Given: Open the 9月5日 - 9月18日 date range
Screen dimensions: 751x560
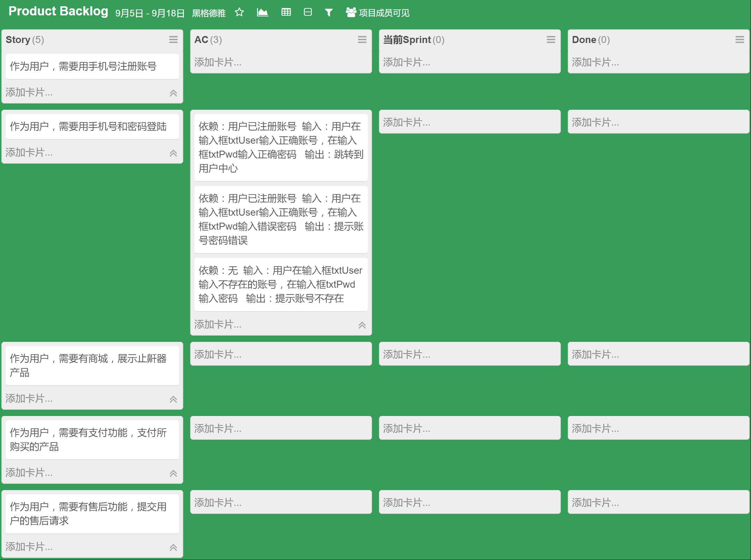Looking at the screenshot, I should 150,13.
